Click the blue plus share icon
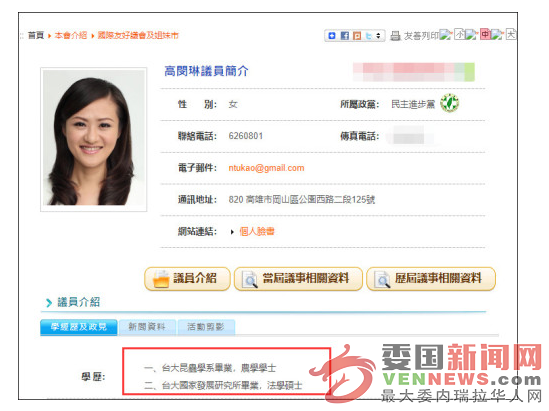 (332, 36)
